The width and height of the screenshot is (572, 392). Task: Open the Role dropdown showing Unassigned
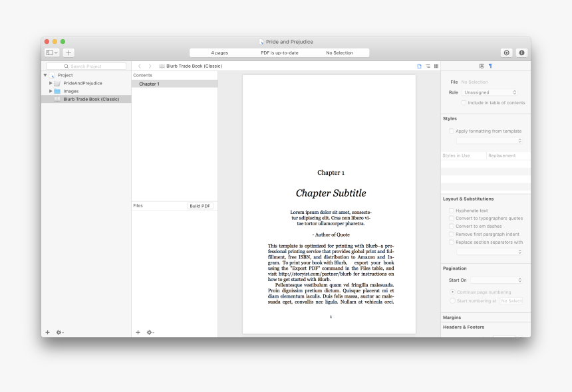click(x=490, y=92)
